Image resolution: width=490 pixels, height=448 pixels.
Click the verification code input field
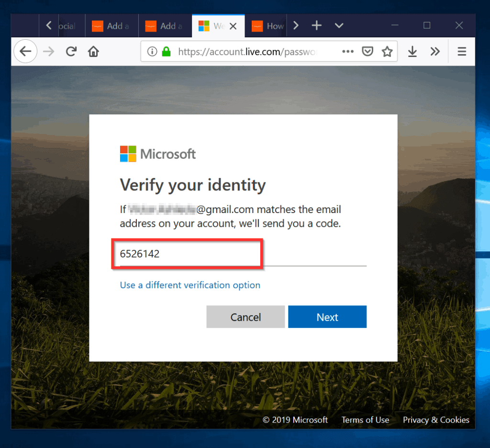click(243, 254)
